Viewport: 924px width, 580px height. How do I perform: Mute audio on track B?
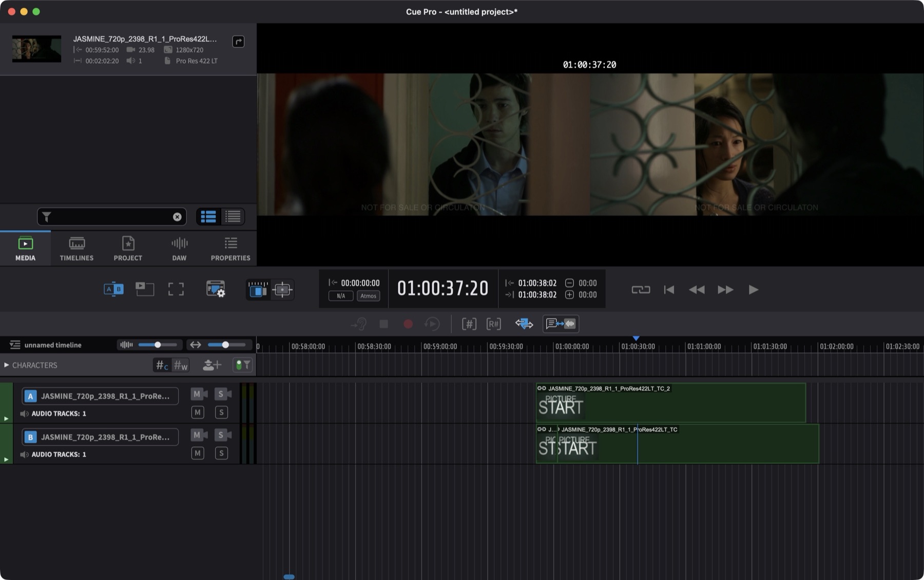(x=198, y=453)
